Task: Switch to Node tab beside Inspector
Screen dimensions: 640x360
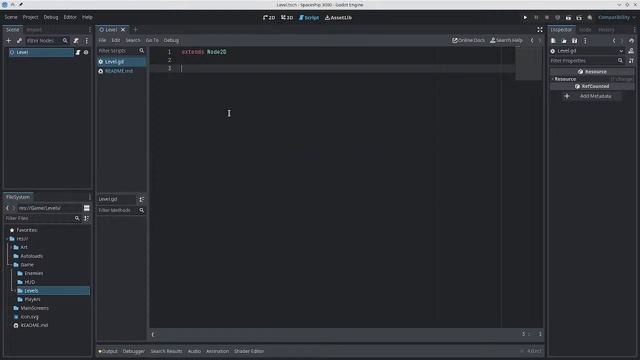Action: pyautogui.click(x=585, y=30)
